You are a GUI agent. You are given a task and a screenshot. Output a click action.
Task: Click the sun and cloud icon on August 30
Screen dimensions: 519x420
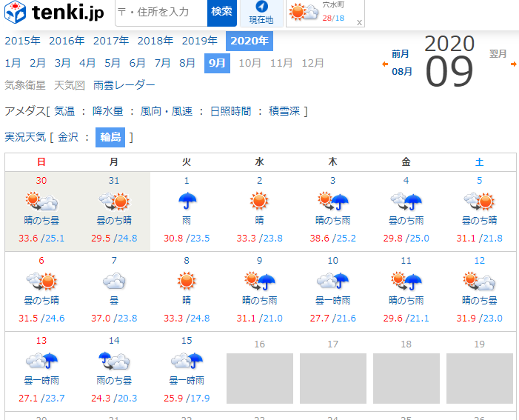pyautogui.click(x=41, y=201)
